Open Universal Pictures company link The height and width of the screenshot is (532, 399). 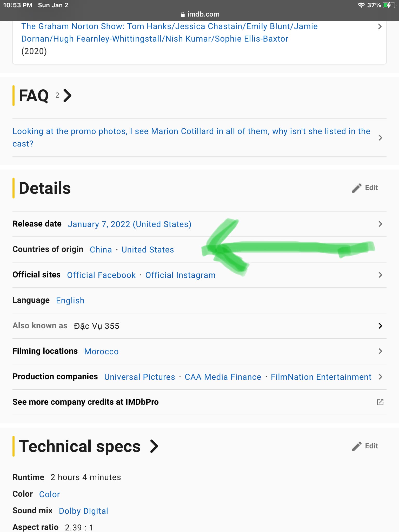coord(140,377)
